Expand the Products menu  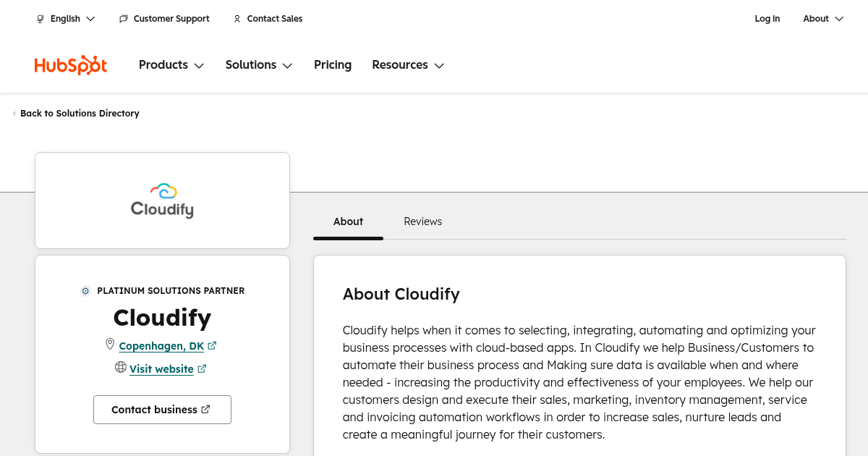click(171, 65)
